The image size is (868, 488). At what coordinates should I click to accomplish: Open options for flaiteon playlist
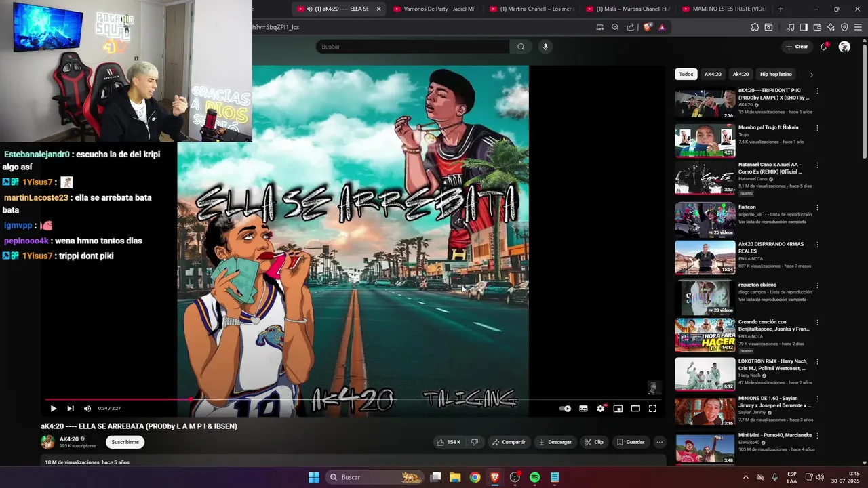coord(817,208)
